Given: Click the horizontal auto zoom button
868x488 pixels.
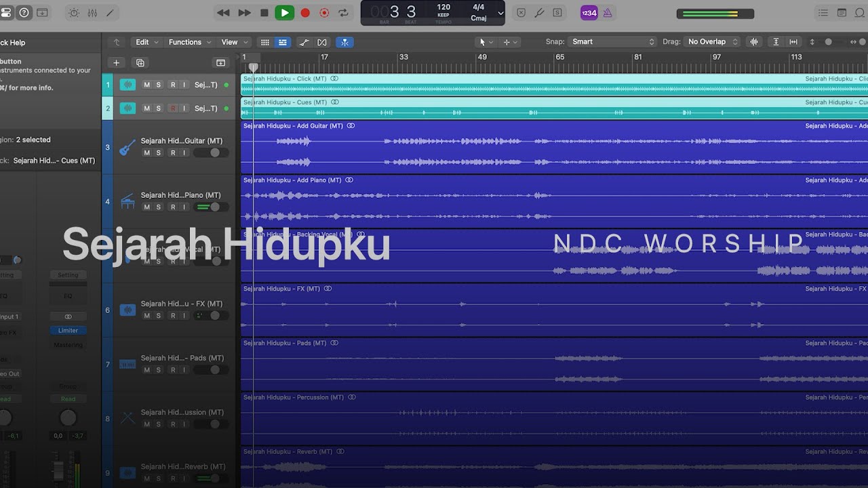Looking at the screenshot, I should pos(793,42).
